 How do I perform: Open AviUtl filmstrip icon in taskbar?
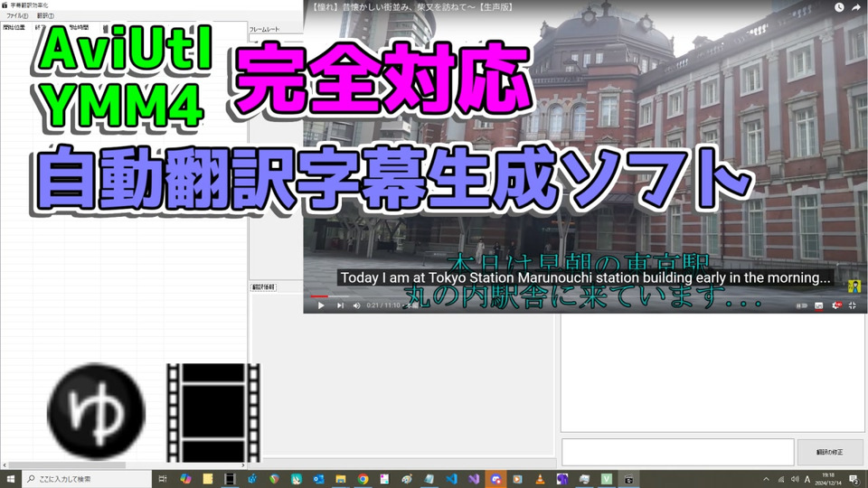(230, 479)
